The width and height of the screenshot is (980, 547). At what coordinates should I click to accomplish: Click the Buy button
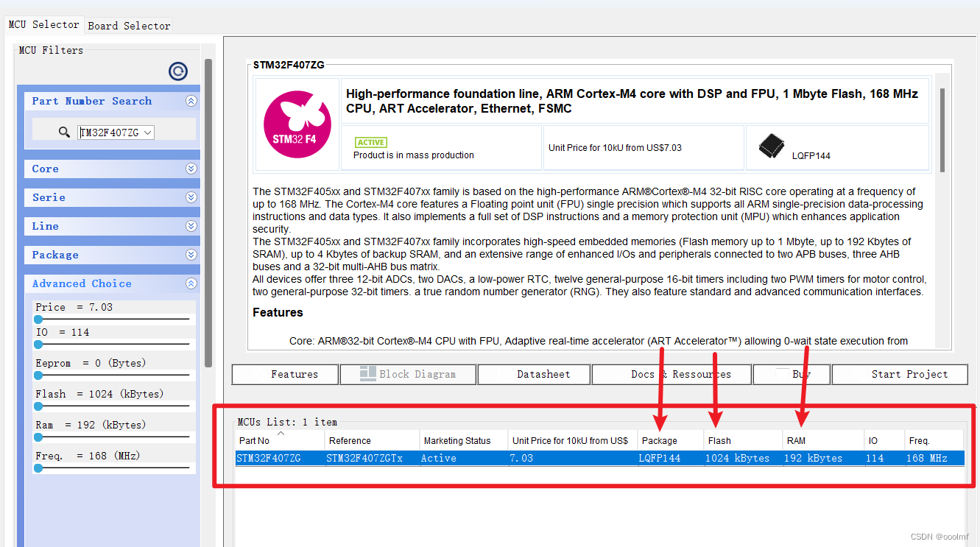[792, 374]
